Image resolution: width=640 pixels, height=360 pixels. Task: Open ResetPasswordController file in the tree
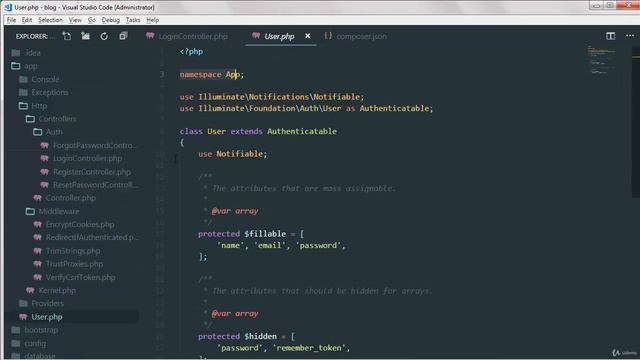point(89,185)
